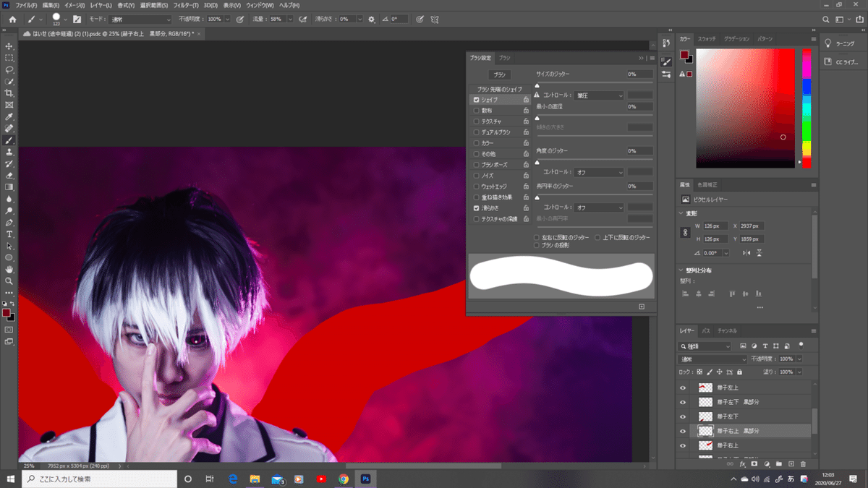This screenshot has width=868, height=488.
Task: Click the hue spectrum strip in Color panel
Action: [x=806, y=108]
